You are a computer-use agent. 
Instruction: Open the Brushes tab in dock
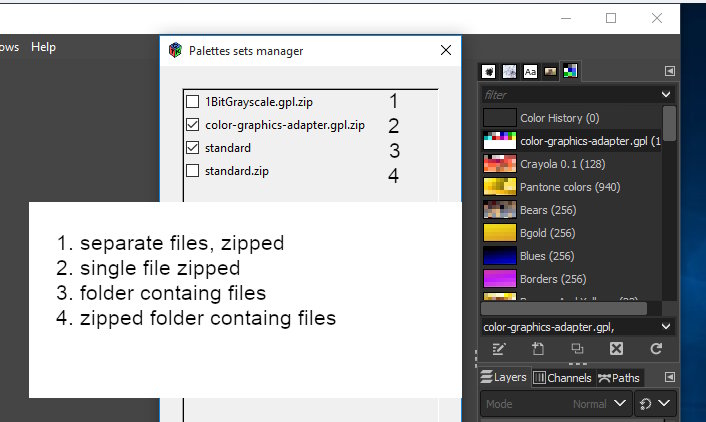click(x=489, y=71)
